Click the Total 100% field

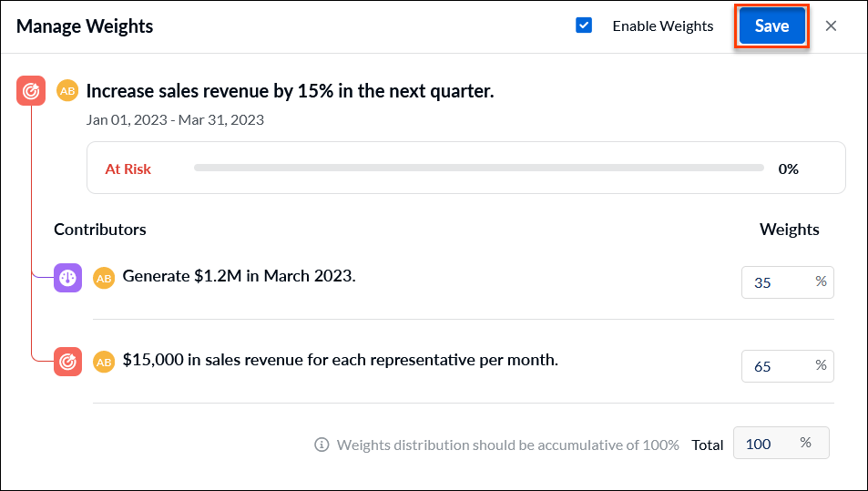pyautogui.click(x=781, y=443)
